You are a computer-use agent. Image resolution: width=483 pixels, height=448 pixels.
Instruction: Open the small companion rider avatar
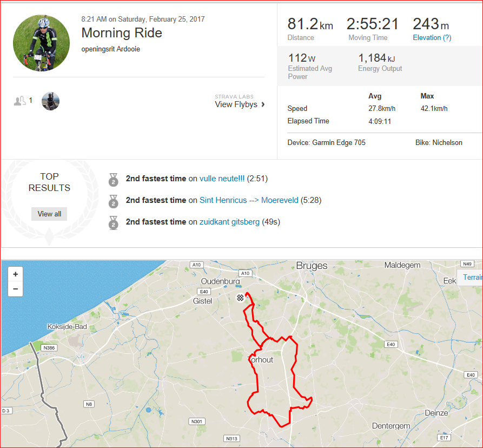pyautogui.click(x=50, y=101)
